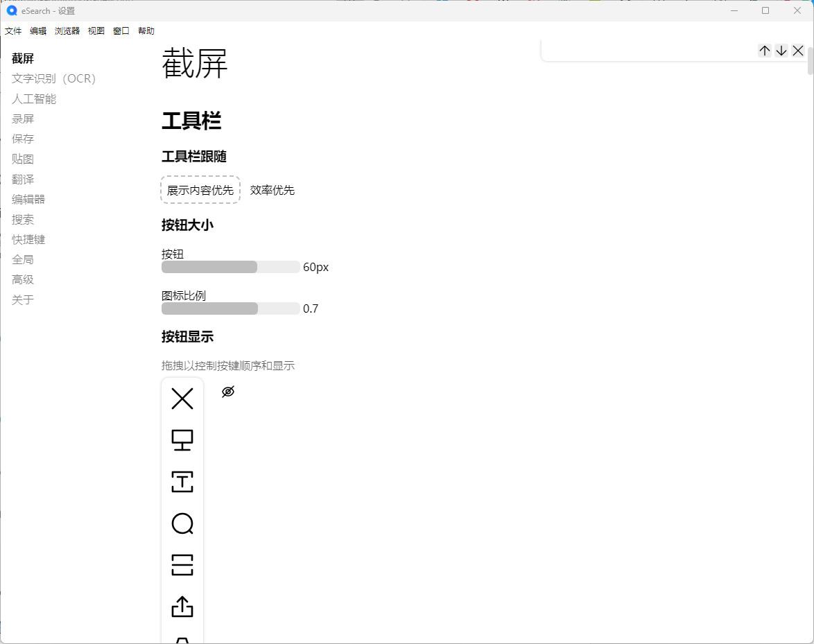
Task: Open 保存 settings section
Action: pos(23,139)
